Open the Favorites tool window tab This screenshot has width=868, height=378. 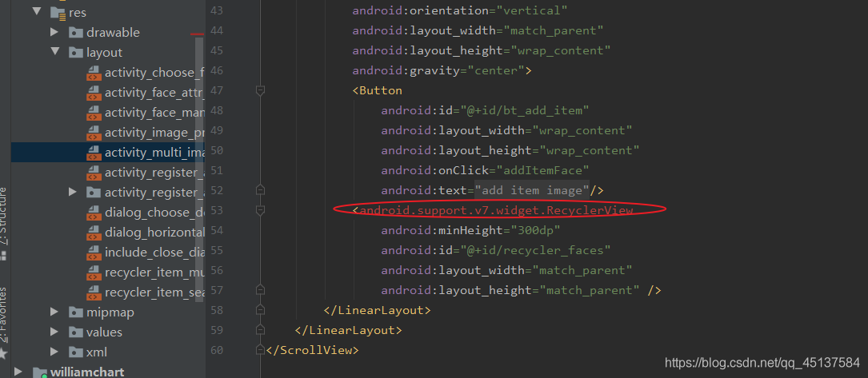pyautogui.click(x=3, y=321)
